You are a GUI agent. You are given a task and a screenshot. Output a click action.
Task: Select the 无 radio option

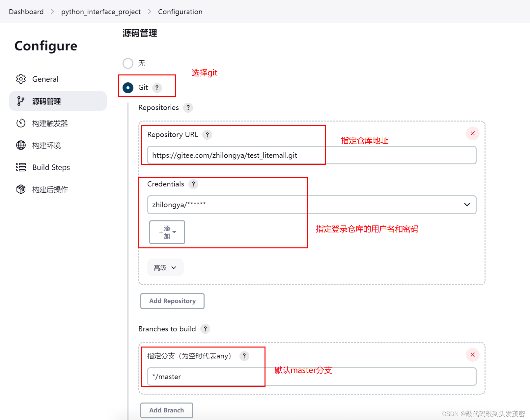tap(128, 63)
